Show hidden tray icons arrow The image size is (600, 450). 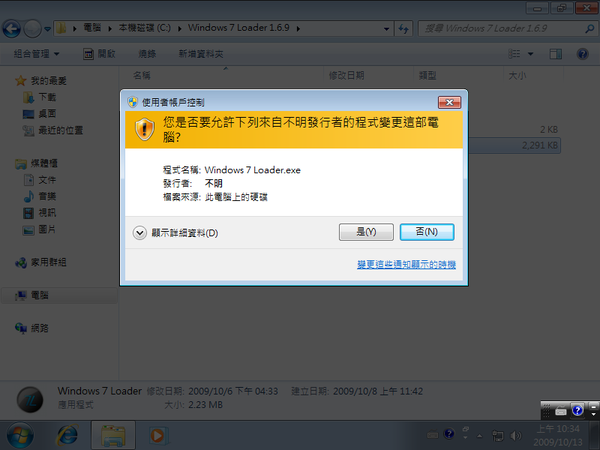point(479,435)
